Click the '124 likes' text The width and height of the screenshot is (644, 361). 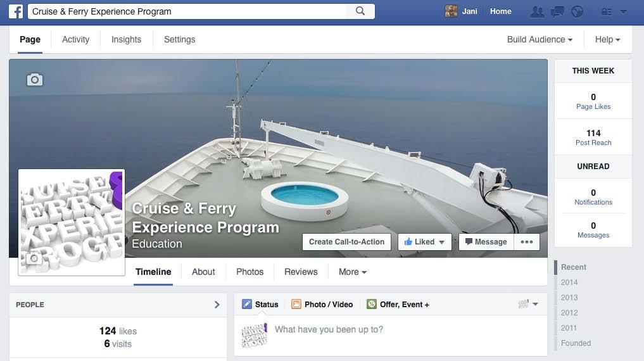tap(118, 331)
